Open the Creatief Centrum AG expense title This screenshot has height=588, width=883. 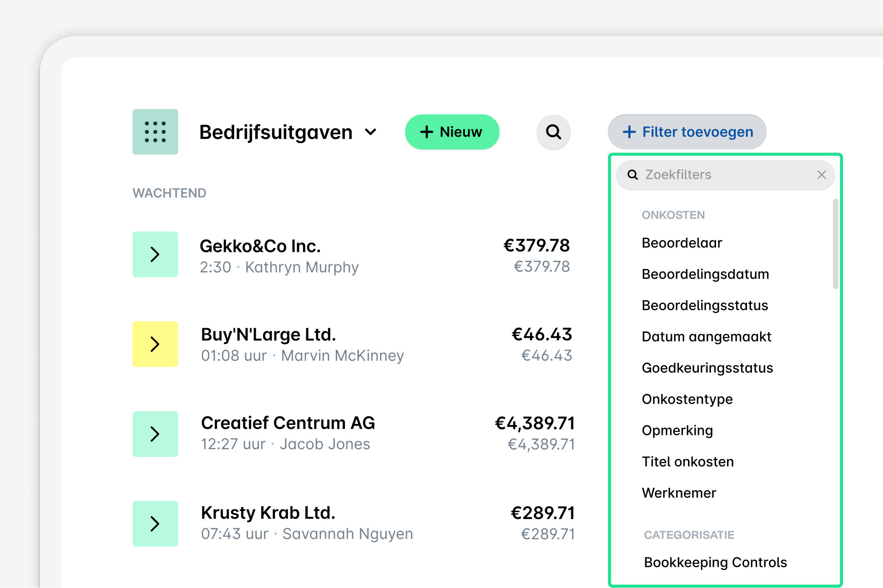[288, 423]
